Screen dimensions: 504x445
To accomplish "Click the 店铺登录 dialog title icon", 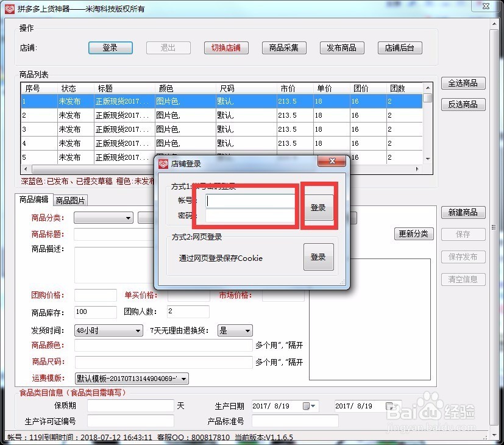I will (x=163, y=164).
